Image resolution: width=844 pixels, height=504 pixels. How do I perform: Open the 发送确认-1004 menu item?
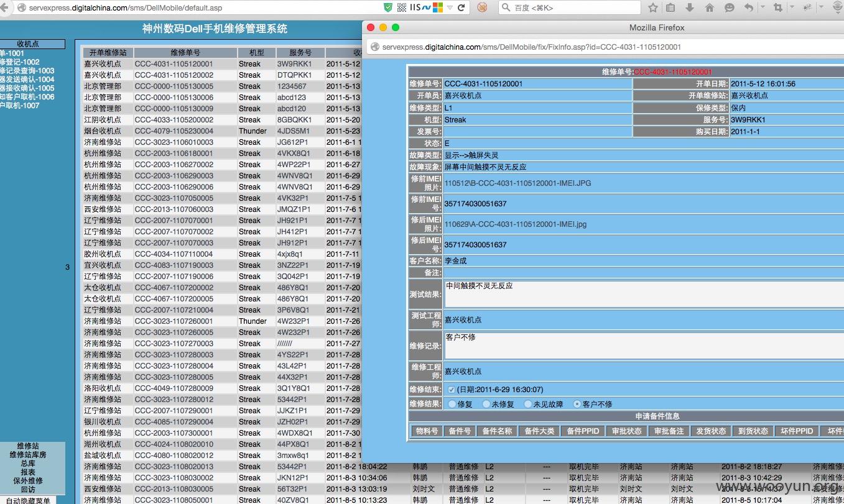tap(27, 80)
